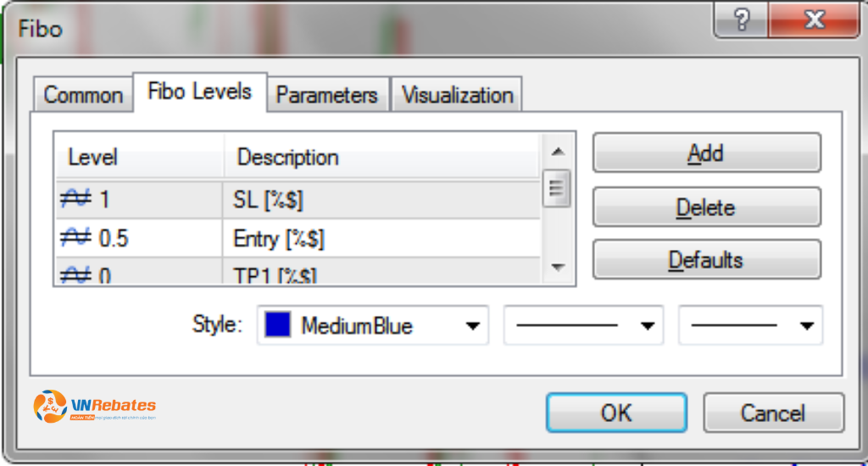Click the Fibo icon beside level 0
Viewport: 868px width, 466px height.
coord(75,275)
